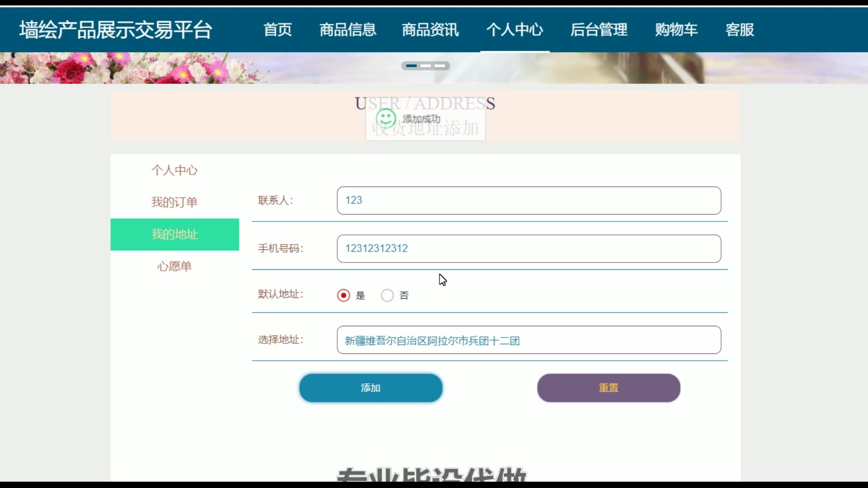Go to 商品信息 navigation item
Image resolution: width=868 pixels, height=488 pixels.
(x=348, y=30)
